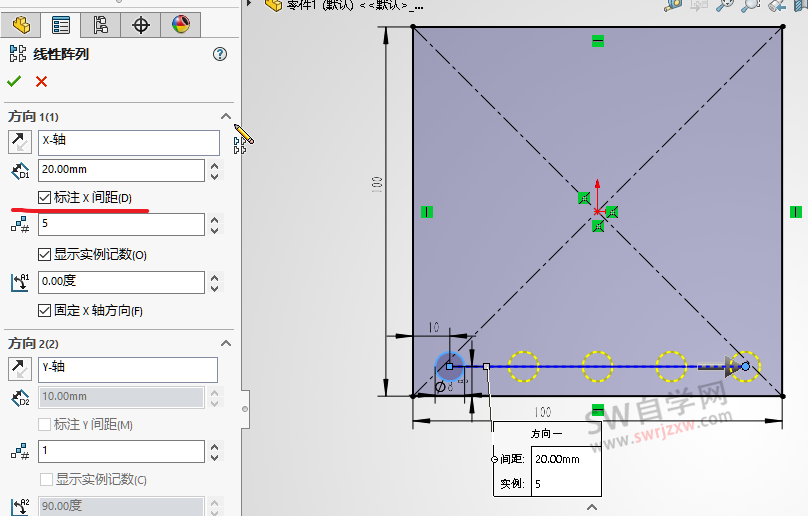The height and width of the screenshot is (516, 808).
Task: Toggle 固定 X 轴方向(F) checkbox
Action: click(x=44, y=310)
